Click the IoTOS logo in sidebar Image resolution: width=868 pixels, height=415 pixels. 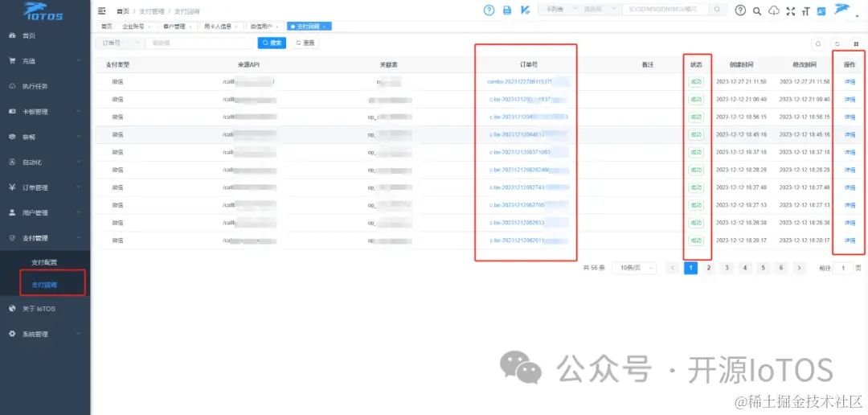click(43, 10)
